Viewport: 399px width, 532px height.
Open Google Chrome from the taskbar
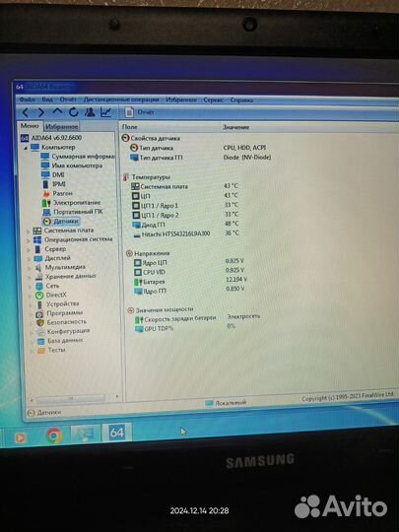[54, 435]
